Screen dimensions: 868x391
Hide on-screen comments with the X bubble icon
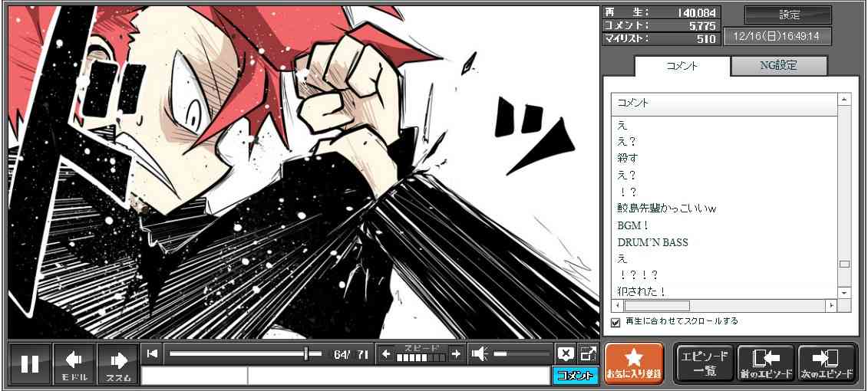[566, 353]
